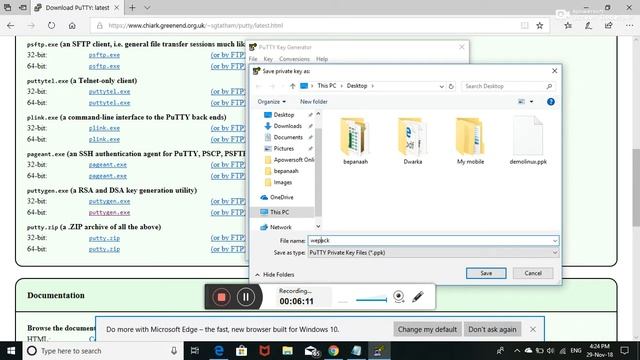Open PuTTY Key Generator File menu
The image size is (640, 360).
click(253, 59)
